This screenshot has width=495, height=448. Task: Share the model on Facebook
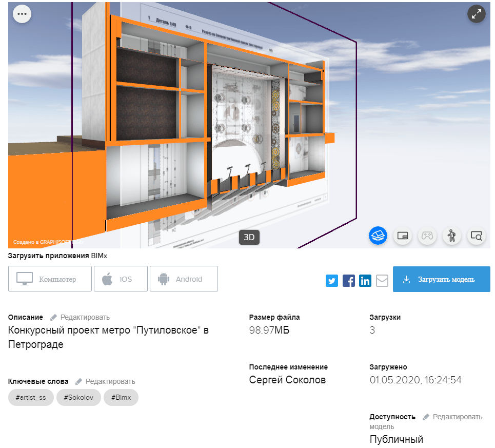click(349, 280)
